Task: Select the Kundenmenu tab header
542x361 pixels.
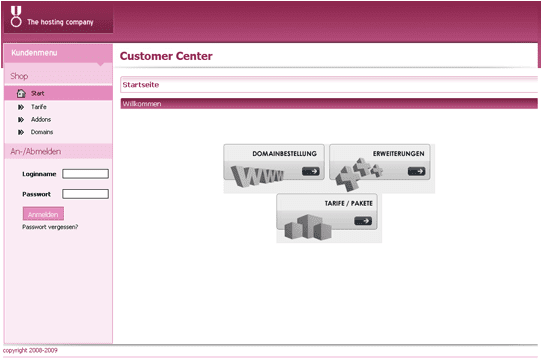Action: (x=58, y=53)
